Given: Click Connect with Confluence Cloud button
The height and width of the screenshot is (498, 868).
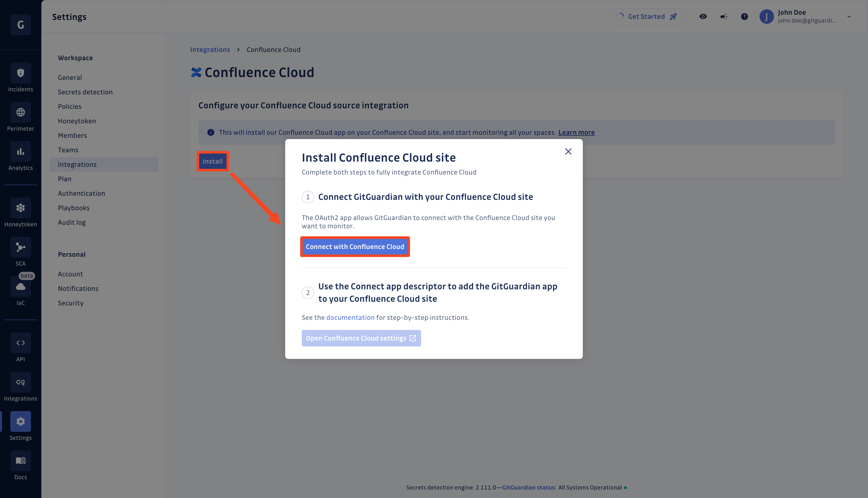Looking at the screenshot, I should [x=355, y=246].
